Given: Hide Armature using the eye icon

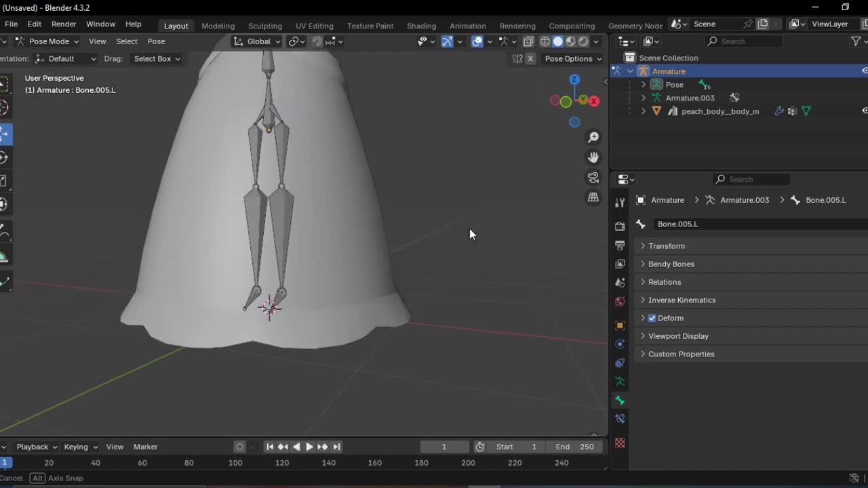Looking at the screenshot, I should point(865,71).
